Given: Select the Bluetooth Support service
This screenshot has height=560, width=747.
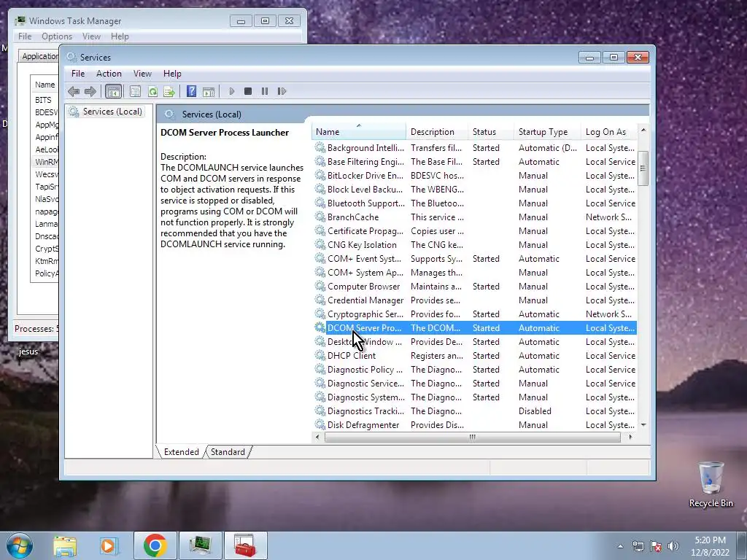Looking at the screenshot, I should tap(475, 203).
